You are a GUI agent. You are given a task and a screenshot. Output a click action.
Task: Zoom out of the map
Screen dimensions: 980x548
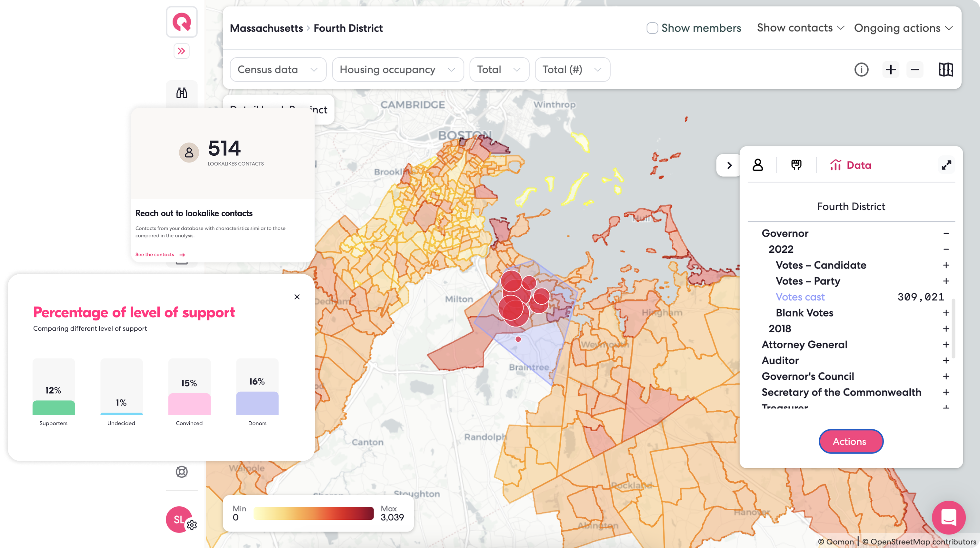(x=915, y=70)
